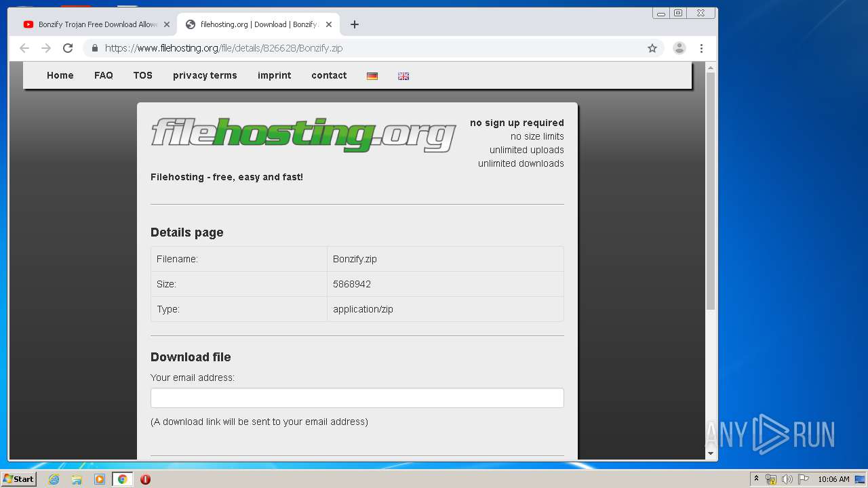The height and width of the screenshot is (488, 868).
Task: Click the download link notice text
Action: (x=259, y=422)
